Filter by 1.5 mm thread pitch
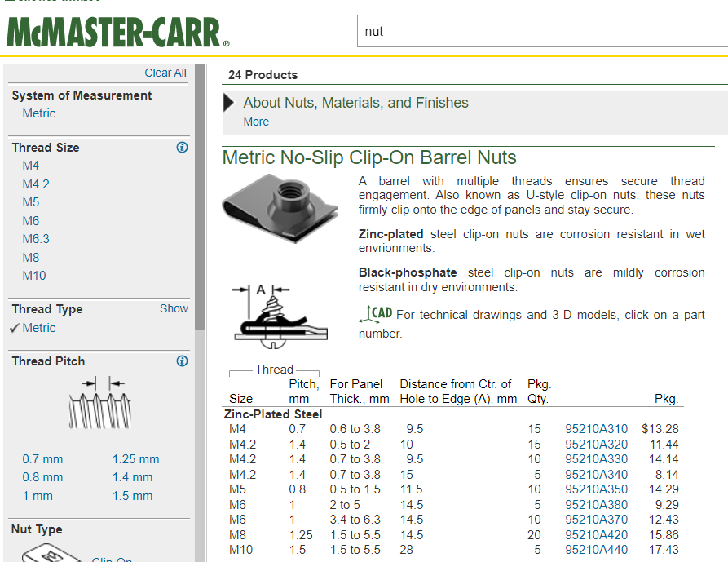Screen dimensions: 728x562 [132, 496]
